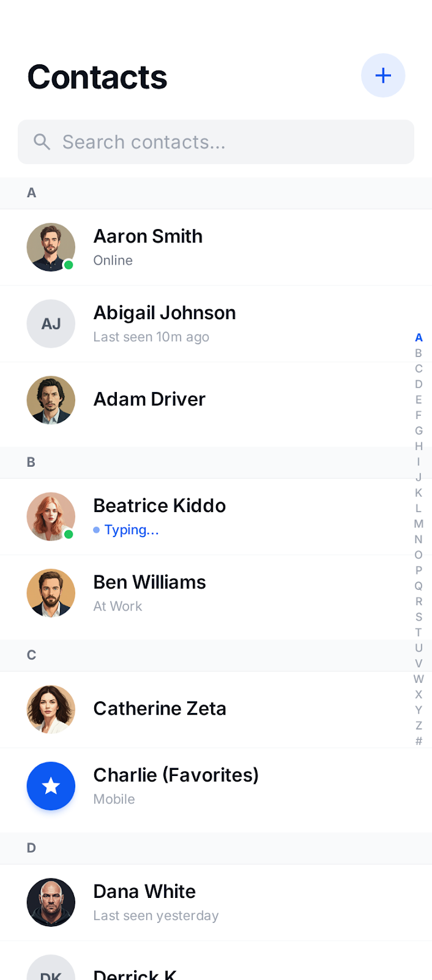The width and height of the screenshot is (432, 980).
Task: Tap the blue plus add contact button
Action: pos(383,75)
